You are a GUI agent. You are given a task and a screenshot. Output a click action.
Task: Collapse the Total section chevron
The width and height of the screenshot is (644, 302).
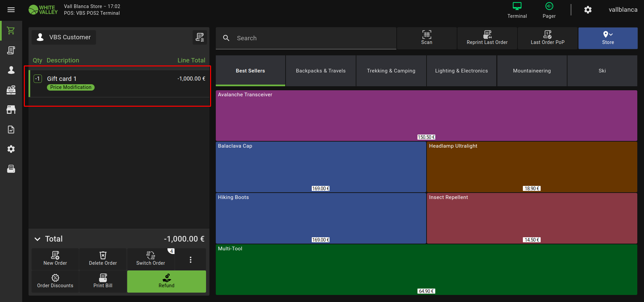[x=38, y=239]
